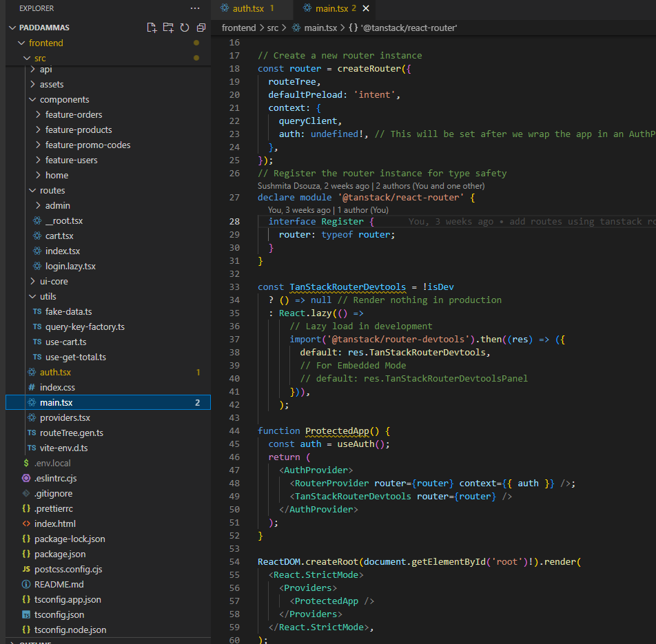656x644 pixels.
Task: Click the src breadcrumb segment
Action: [273, 28]
